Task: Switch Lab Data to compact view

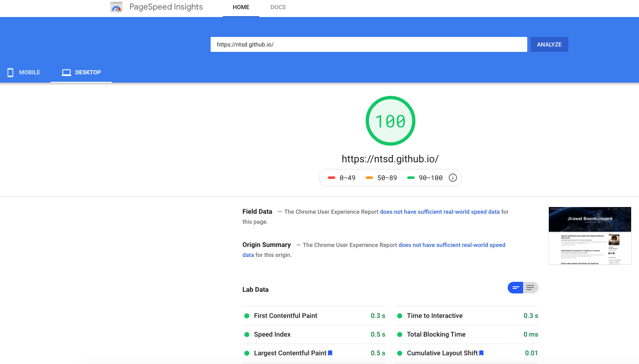Action: (x=515, y=287)
